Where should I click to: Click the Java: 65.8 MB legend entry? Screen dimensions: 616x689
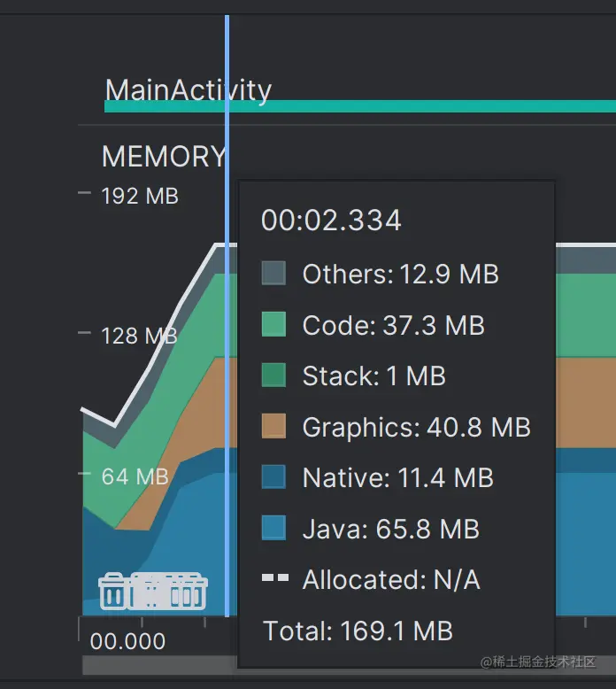point(390,530)
